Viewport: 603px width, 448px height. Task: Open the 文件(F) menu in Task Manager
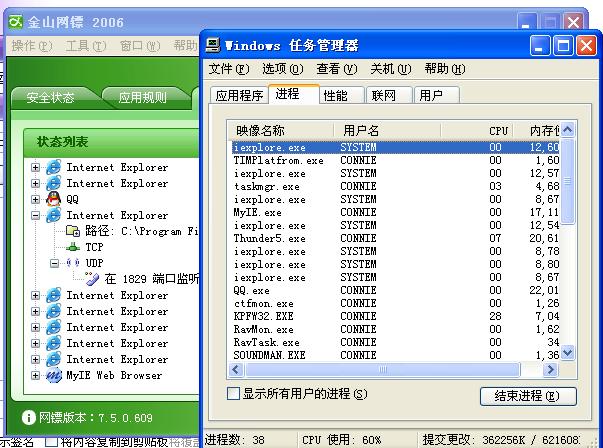point(229,69)
